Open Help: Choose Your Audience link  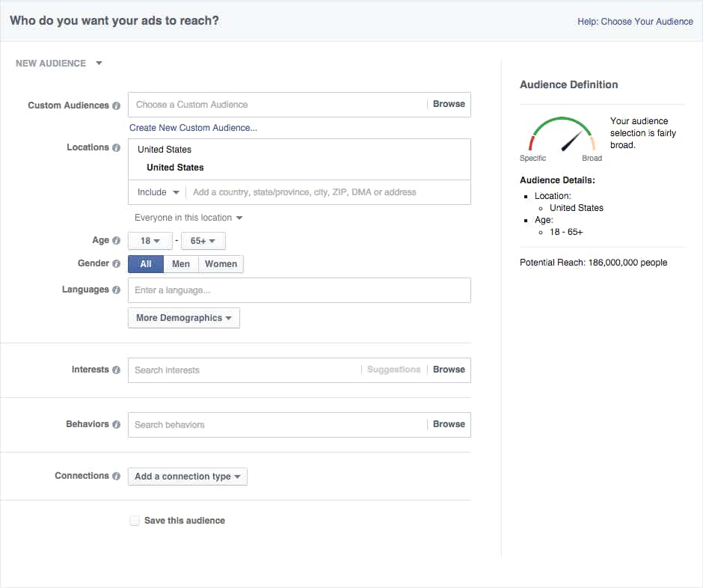(x=634, y=22)
